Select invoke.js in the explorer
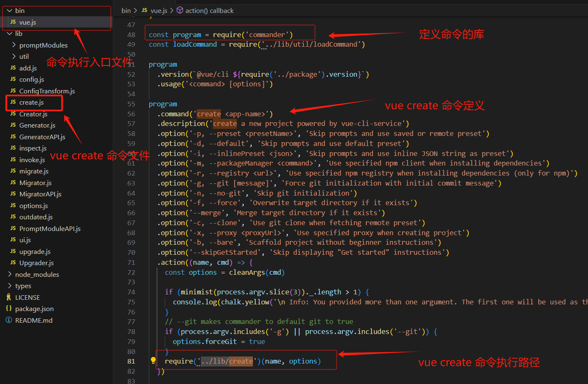 [32, 160]
